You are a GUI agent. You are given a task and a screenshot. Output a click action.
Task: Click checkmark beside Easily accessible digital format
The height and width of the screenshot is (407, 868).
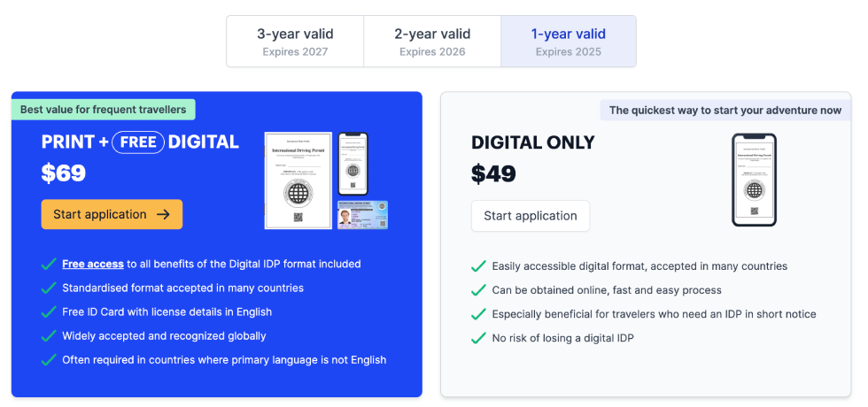pyautogui.click(x=478, y=266)
